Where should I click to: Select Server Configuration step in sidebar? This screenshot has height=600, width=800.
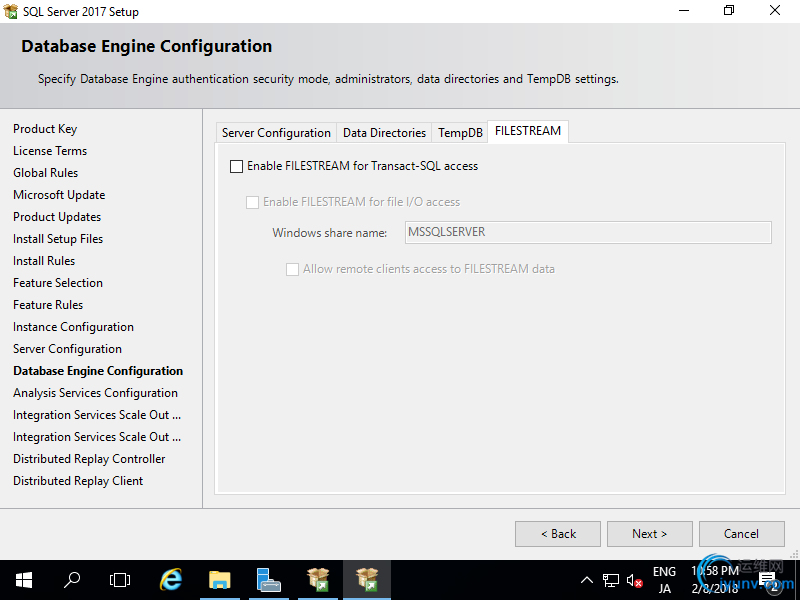pyautogui.click(x=67, y=349)
